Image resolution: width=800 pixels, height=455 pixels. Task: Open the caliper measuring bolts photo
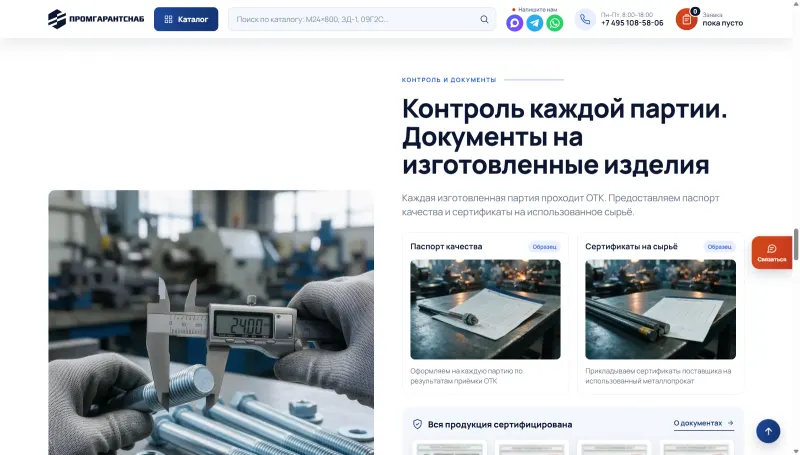tap(211, 322)
